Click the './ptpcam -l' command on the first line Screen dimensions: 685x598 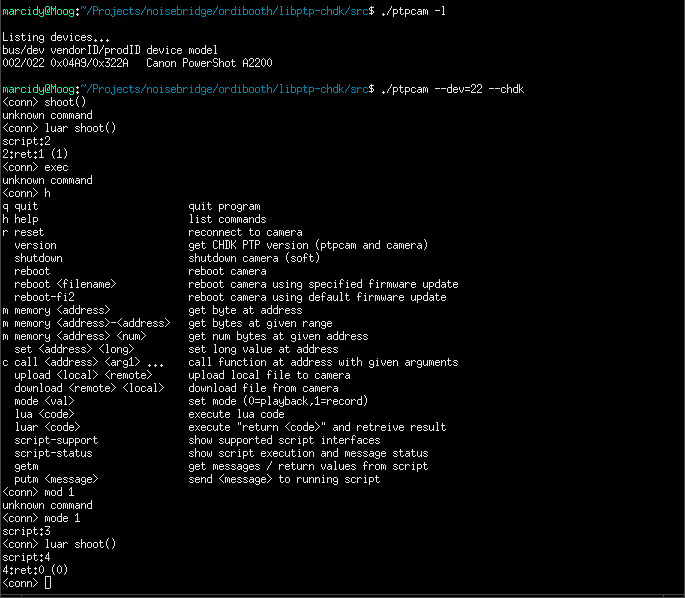pyautogui.click(x=411, y=10)
